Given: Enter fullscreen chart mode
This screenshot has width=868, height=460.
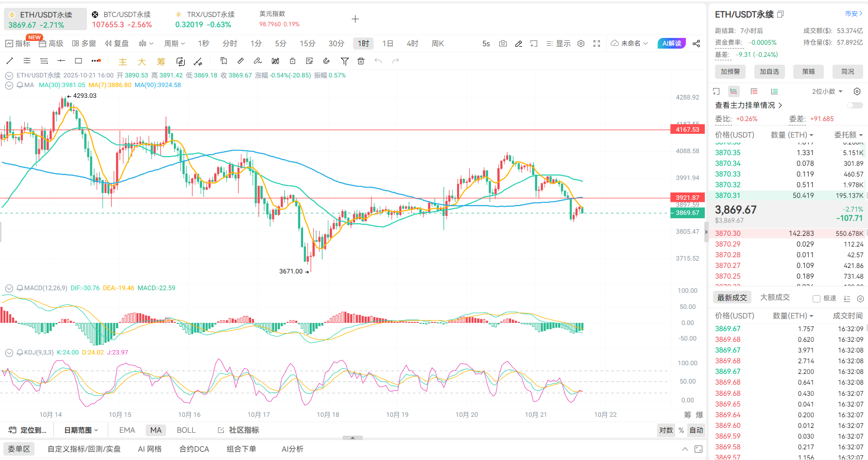Looking at the screenshot, I should [597, 44].
